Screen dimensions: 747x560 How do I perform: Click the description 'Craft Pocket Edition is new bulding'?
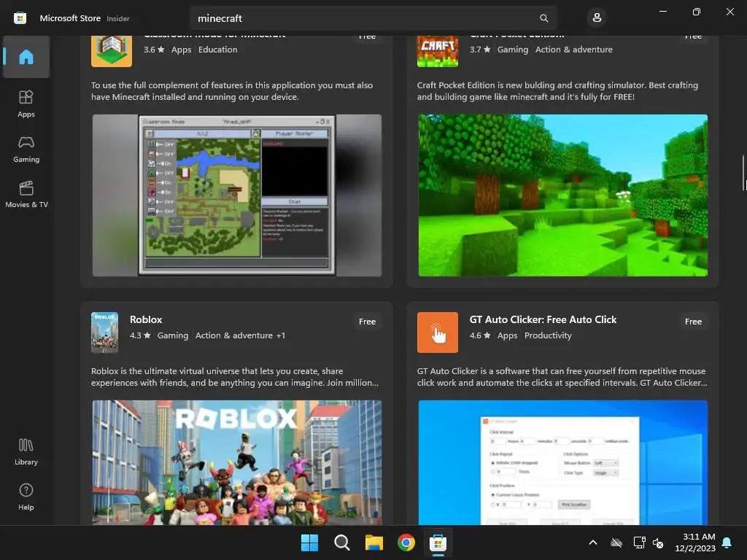point(557,91)
